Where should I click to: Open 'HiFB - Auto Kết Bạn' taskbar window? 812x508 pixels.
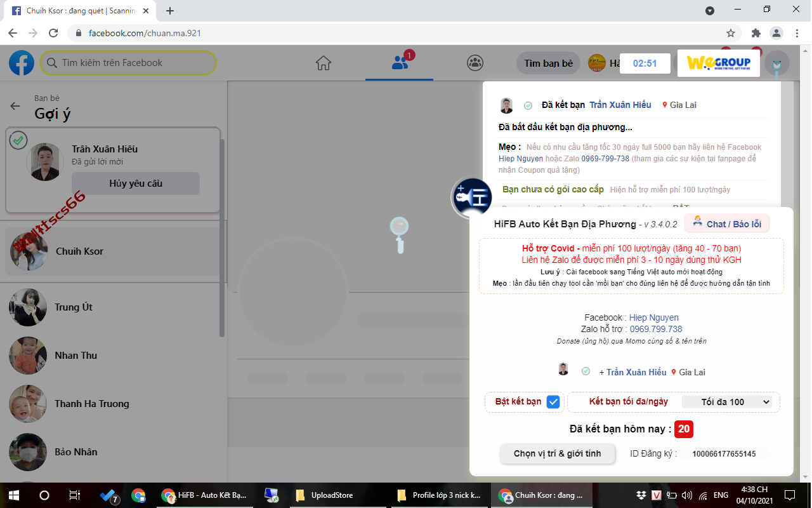(x=205, y=495)
